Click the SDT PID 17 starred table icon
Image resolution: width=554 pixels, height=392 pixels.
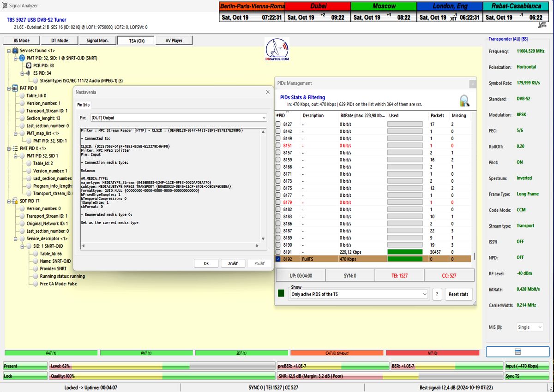tap(15, 201)
